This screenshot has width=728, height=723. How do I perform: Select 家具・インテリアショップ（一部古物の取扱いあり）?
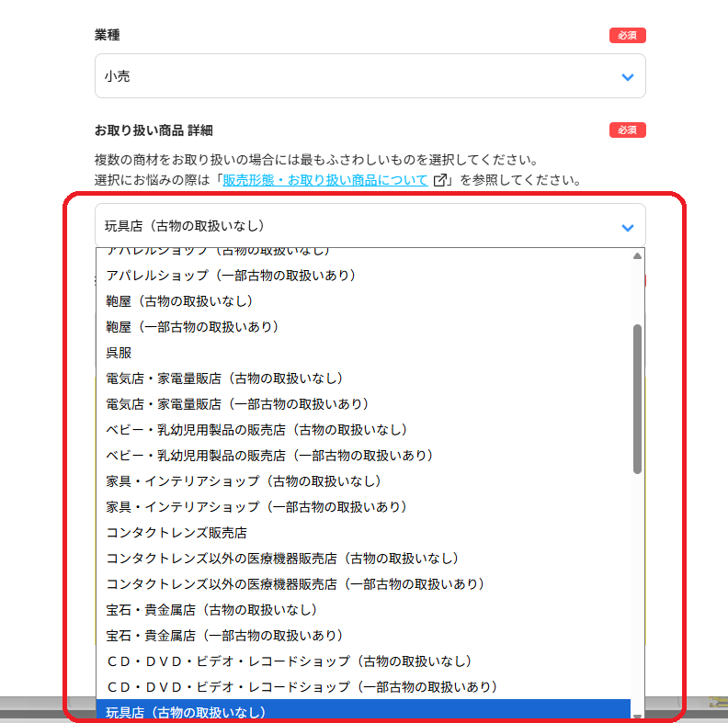click(256, 507)
